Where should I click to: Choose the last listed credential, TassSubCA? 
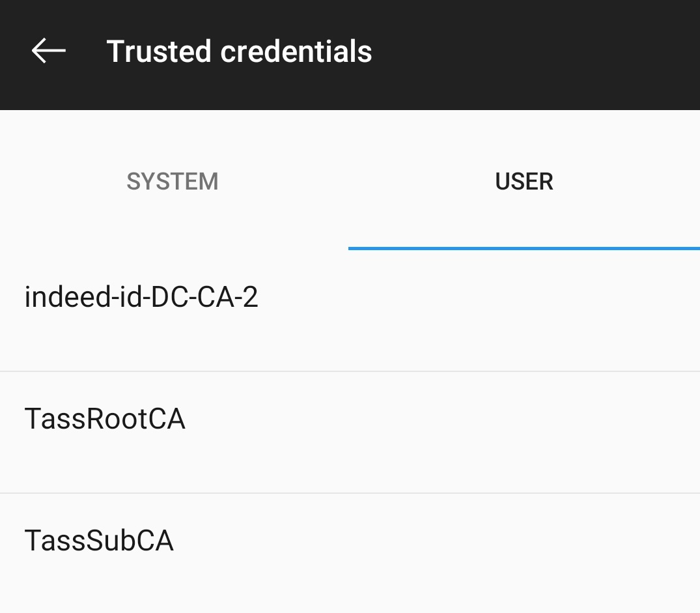pyautogui.click(x=99, y=541)
